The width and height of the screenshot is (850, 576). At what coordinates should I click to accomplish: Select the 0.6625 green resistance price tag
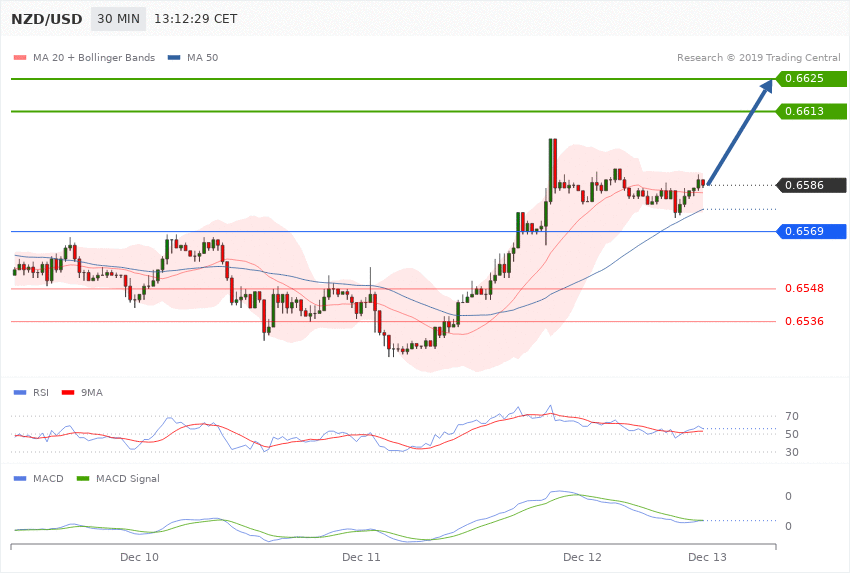(811, 79)
